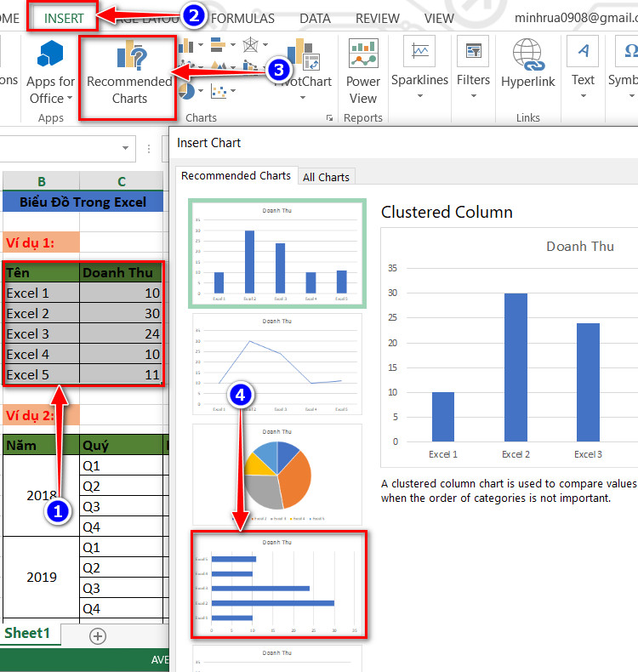Expand the Sparklines dropdown arrow
This screenshot has width=638, height=672.
420,96
